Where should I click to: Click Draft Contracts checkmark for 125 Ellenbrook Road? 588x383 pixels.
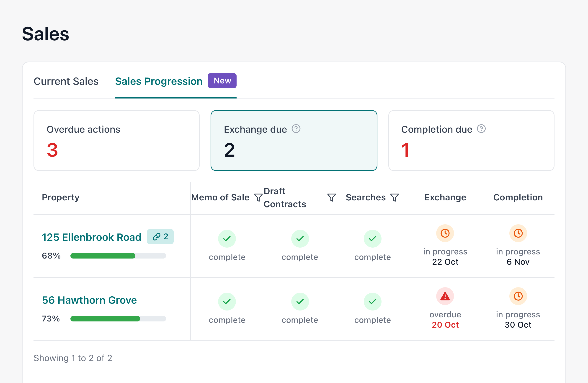300,238
